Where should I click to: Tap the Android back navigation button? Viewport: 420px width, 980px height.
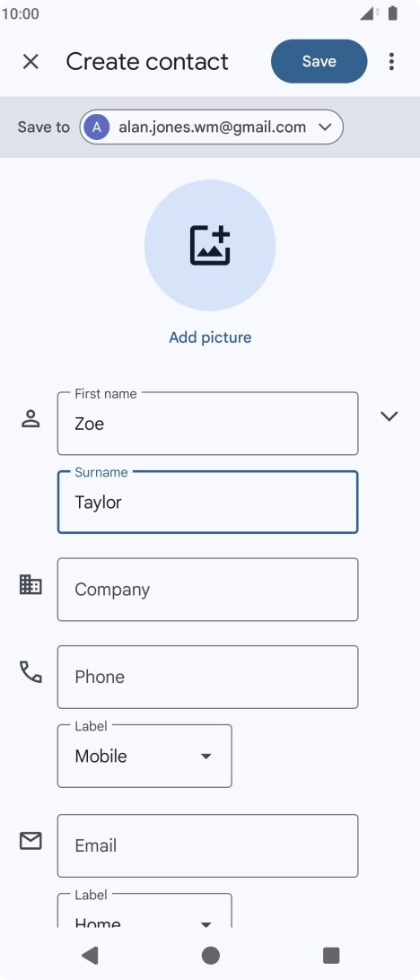[90, 955]
